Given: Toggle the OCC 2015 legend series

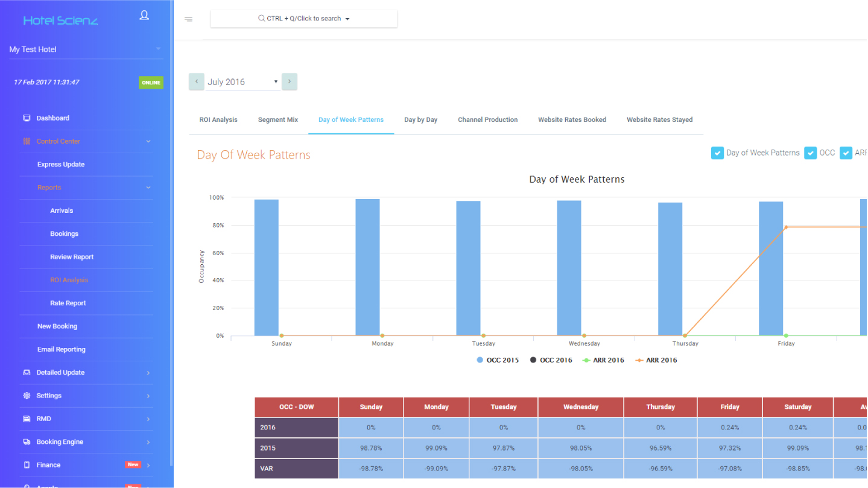Looking at the screenshot, I should coord(480,360).
